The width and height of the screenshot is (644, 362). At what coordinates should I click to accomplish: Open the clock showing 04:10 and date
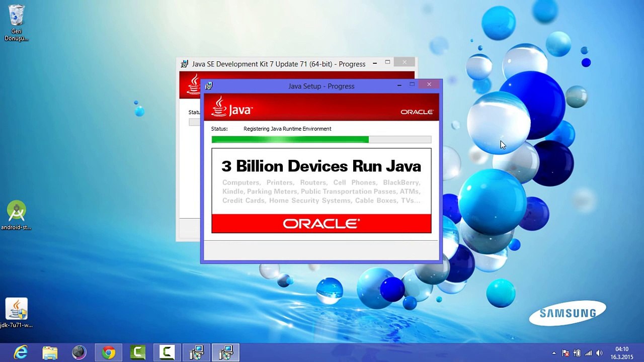click(622, 353)
